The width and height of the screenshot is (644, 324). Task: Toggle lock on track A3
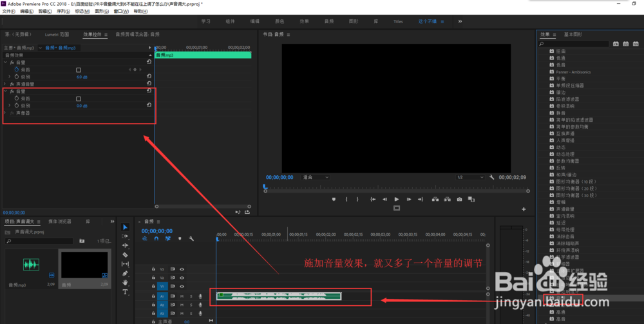coord(153,313)
